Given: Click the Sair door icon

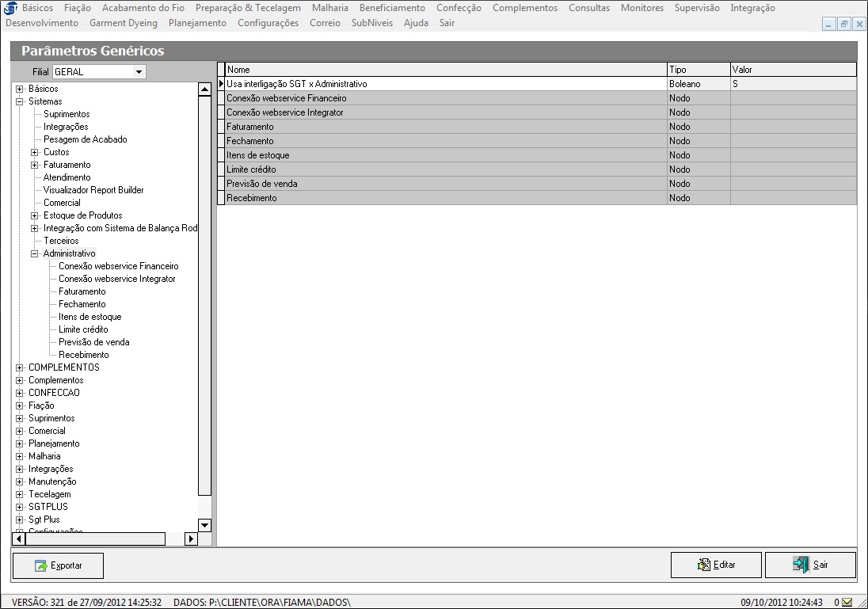Looking at the screenshot, I should pos(801,565).
